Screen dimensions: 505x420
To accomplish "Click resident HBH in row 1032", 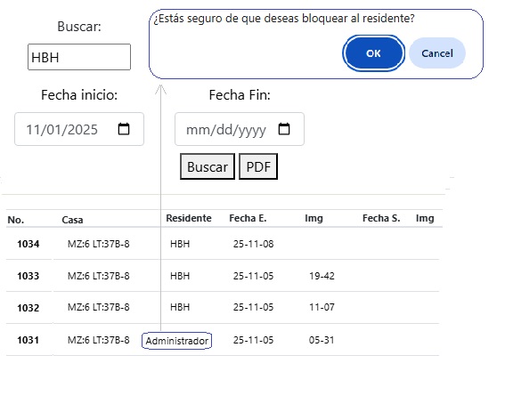I will coord(180,307).
